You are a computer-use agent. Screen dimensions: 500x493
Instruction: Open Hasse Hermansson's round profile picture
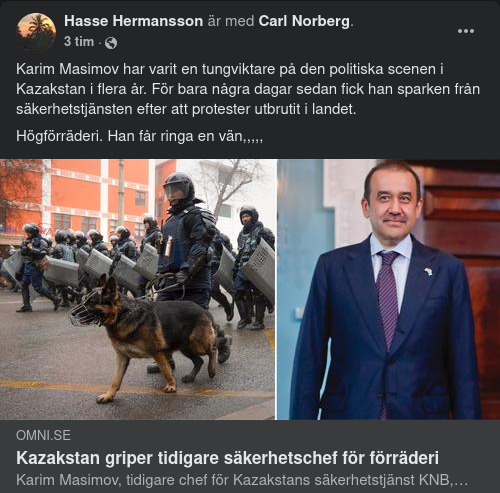point(36,32)
